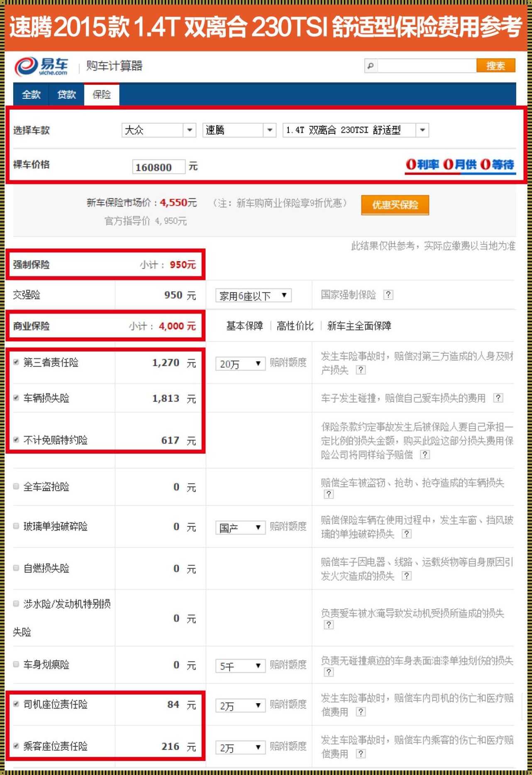Viewport: 532px width, 775px height.
Task: Open help icon for 玻璃单独破碎险 description
Action: [x=407, y=534]
